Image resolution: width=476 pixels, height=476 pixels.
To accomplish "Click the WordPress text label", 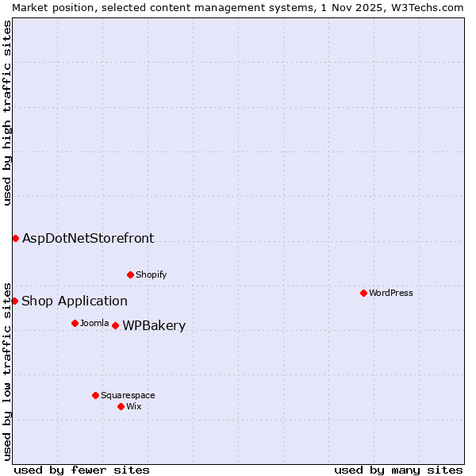I will (x=390, y=293).
